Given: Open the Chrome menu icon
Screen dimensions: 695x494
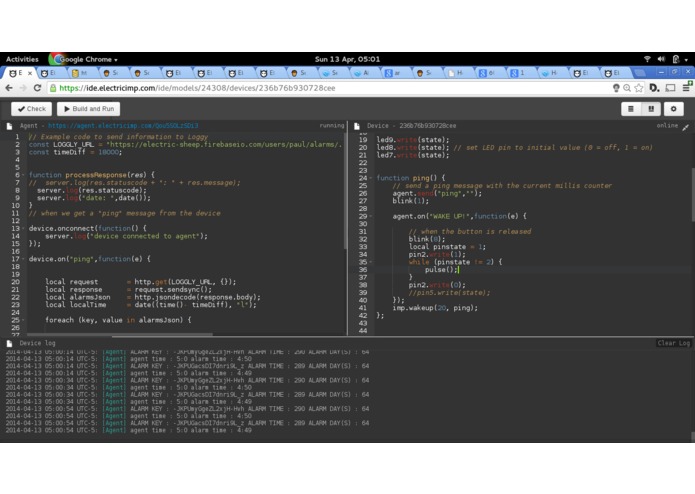Looking at the screenshot, I should coord(687,87).
